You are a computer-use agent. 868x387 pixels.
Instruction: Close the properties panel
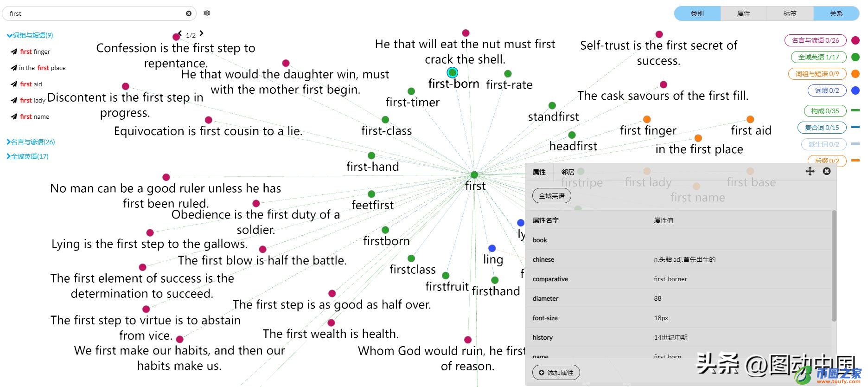(826, 171)
